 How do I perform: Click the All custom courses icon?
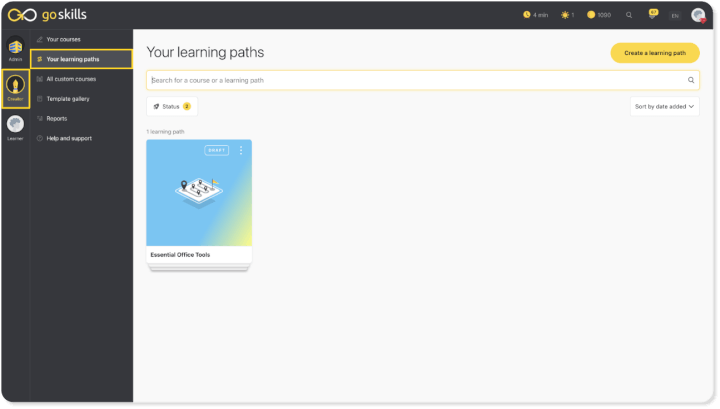pyautogui.click(x=40, y=79)
